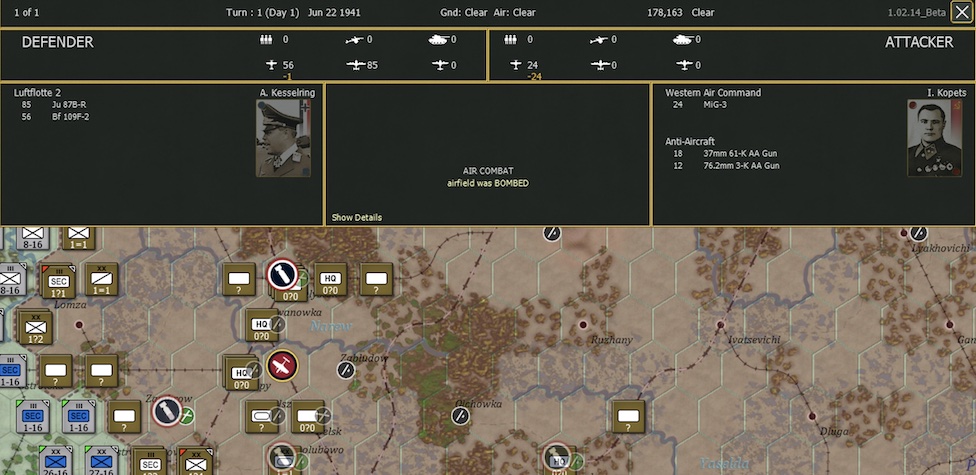
Task: Click the Turn 1 Jun 22 1941 date text
Action: pyautogui.click(x=293, y=12)
